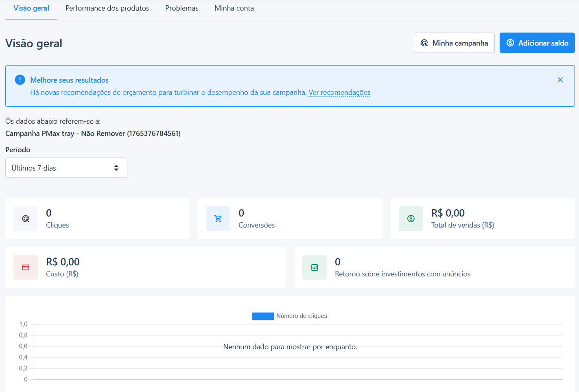This screenshot has width=579, height=392.
Task: Open the Minha campanha button
Action: click(454, 43)
